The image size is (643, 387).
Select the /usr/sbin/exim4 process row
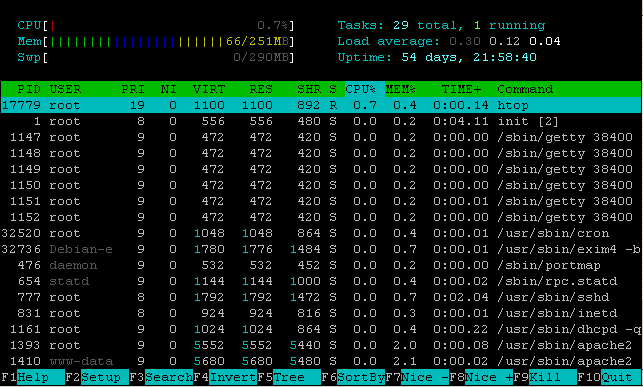coord(321,249)
